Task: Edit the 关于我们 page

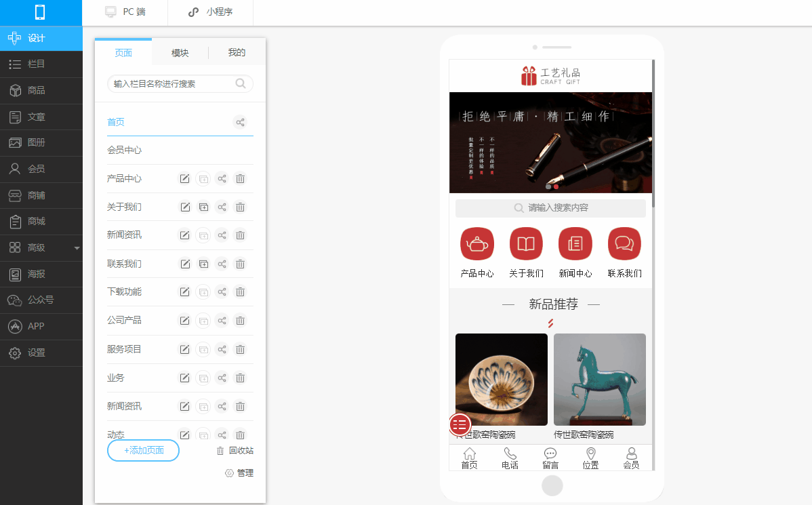Action: (x=185, y=207)
